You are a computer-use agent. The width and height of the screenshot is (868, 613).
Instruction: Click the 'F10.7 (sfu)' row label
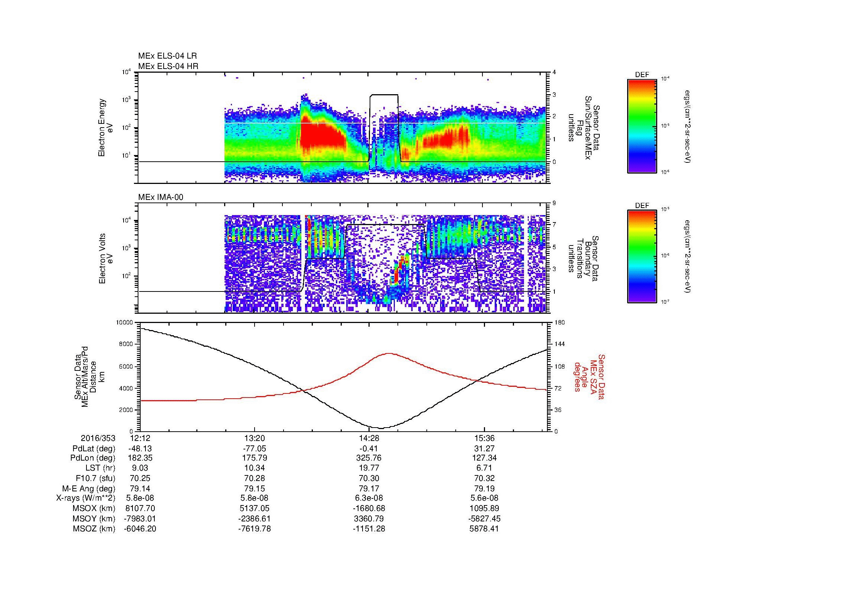(95, 478)
